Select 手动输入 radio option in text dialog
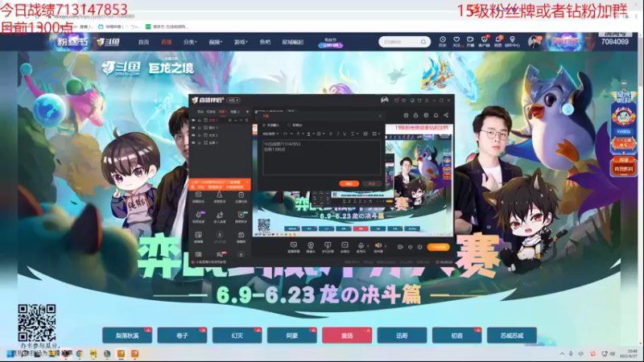Image resolution: width=644 pixels, height=362 pixels. click(x=271, y=125)
